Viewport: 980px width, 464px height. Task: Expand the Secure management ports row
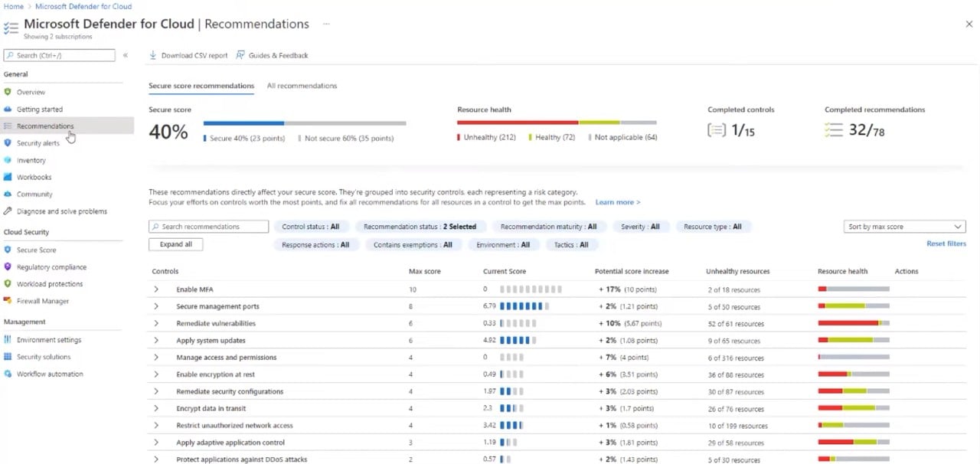tap(156, 306)
